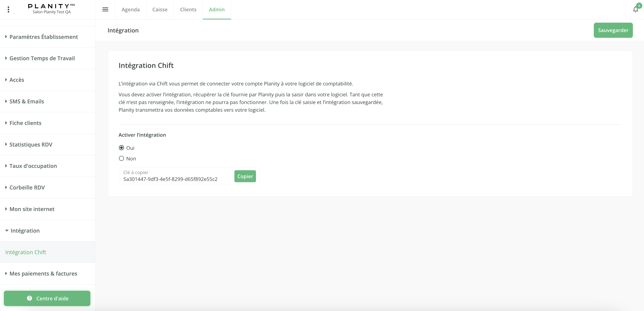
Task: Collapse the Intégration sidebar section
Action: tap(25, 230)
